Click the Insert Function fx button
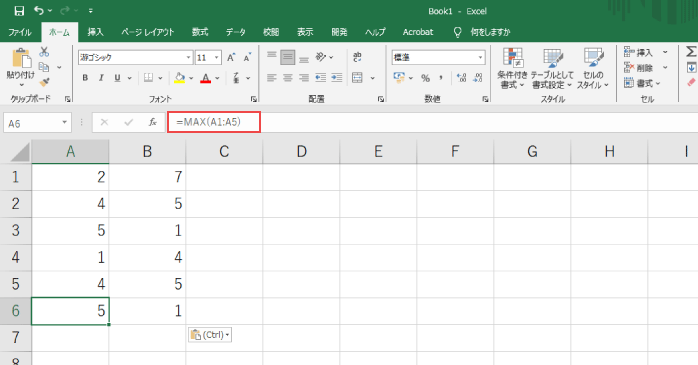 coord(153,122)
